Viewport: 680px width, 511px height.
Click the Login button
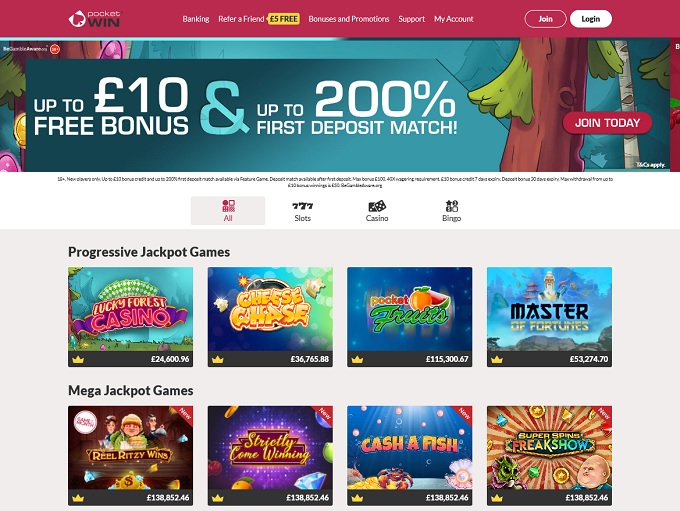(591, 19)
